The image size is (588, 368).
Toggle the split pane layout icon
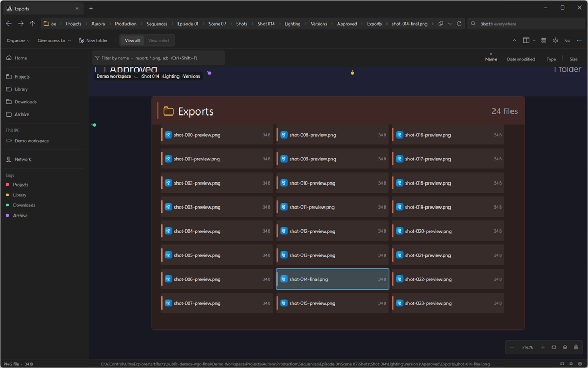tap(526, 41)
